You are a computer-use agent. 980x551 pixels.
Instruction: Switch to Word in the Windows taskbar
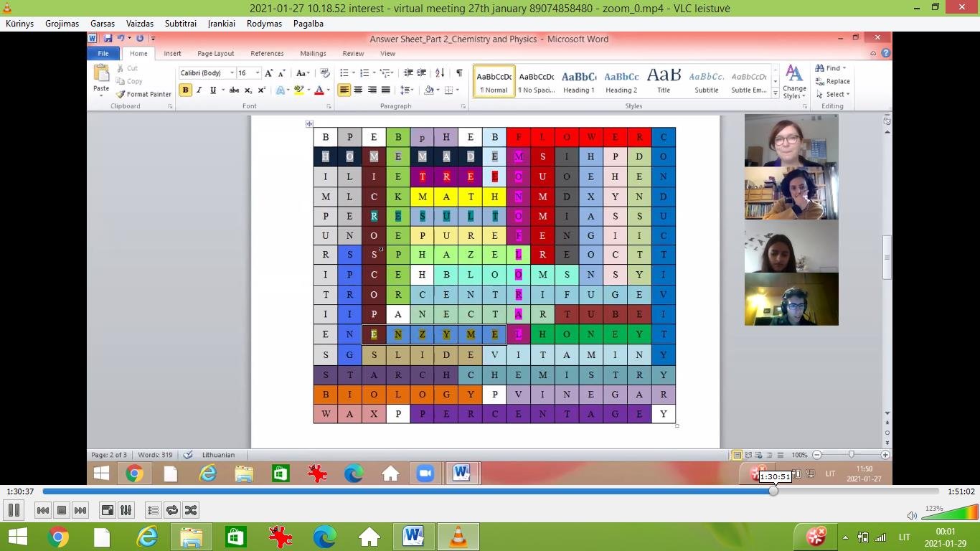(x=413, y=537)
